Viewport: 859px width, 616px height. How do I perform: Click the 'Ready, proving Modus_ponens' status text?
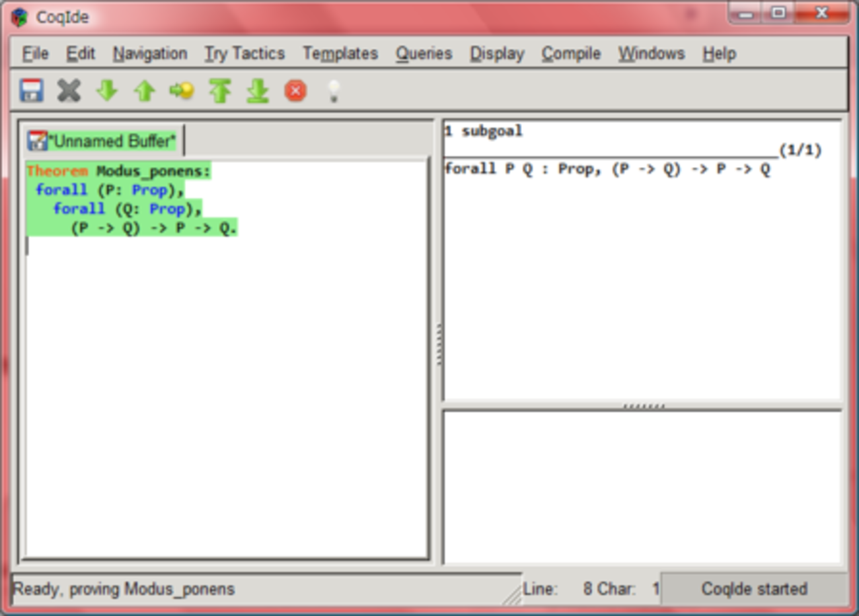click(x=124, y=588)
